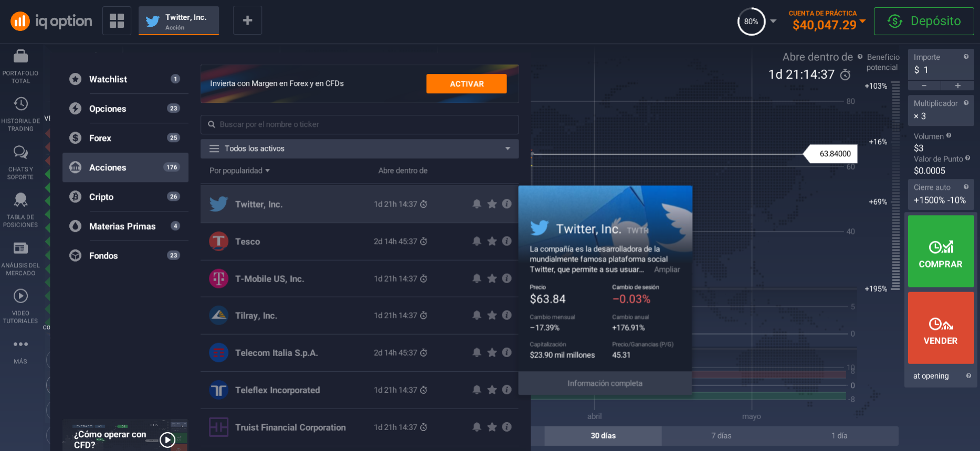Screen dimensions: 980x451
Task: Select 30 días chart range
Action: 603,436
